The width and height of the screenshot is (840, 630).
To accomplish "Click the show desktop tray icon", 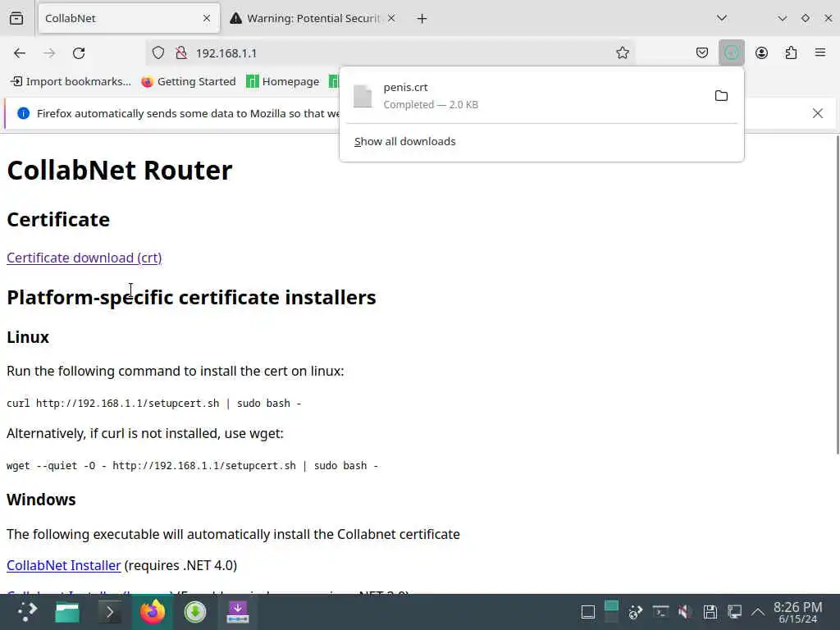I will 587,612.
